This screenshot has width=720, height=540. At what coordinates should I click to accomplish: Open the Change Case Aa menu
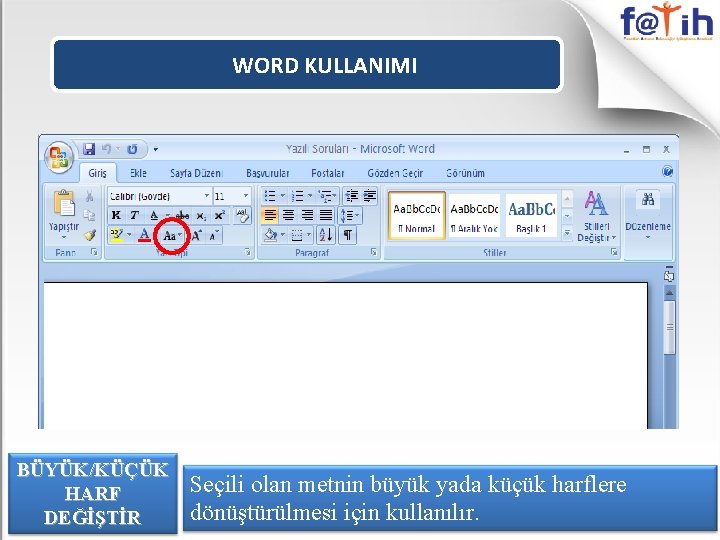click(172, 236)
